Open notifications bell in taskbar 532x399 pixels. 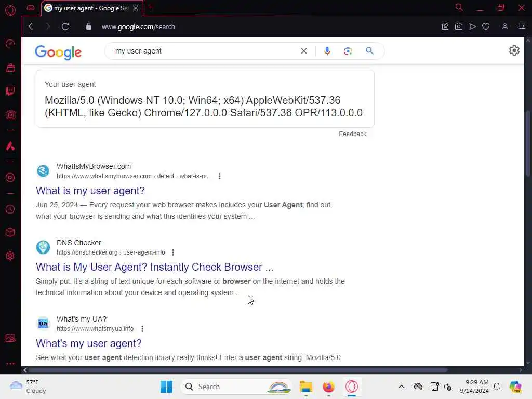click(497, 387)
